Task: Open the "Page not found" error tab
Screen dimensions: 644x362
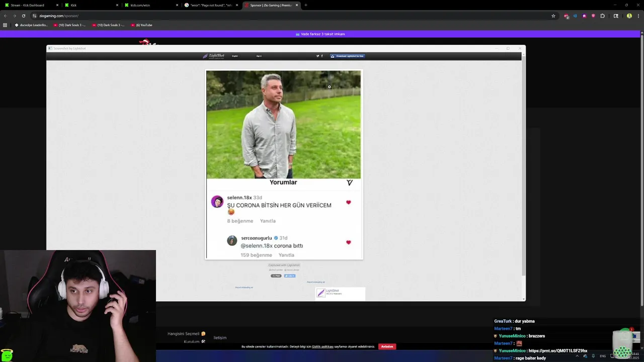Action: 211,5
